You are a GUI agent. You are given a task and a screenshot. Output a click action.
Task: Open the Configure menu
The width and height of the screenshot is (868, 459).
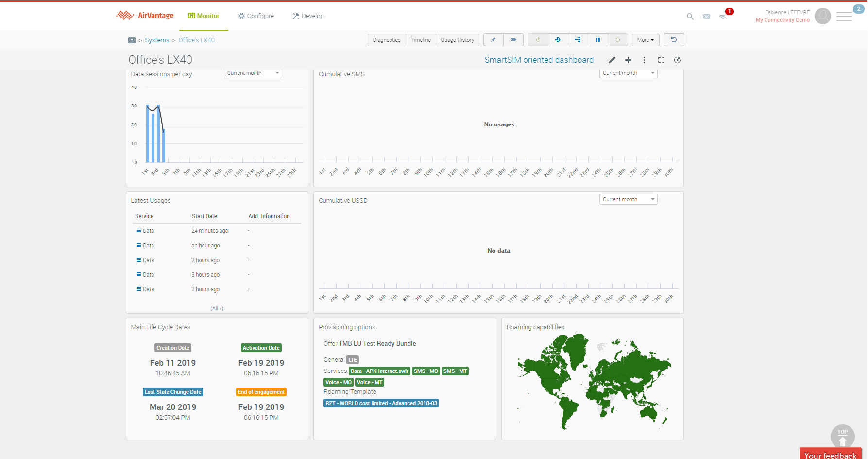point(256,16)
